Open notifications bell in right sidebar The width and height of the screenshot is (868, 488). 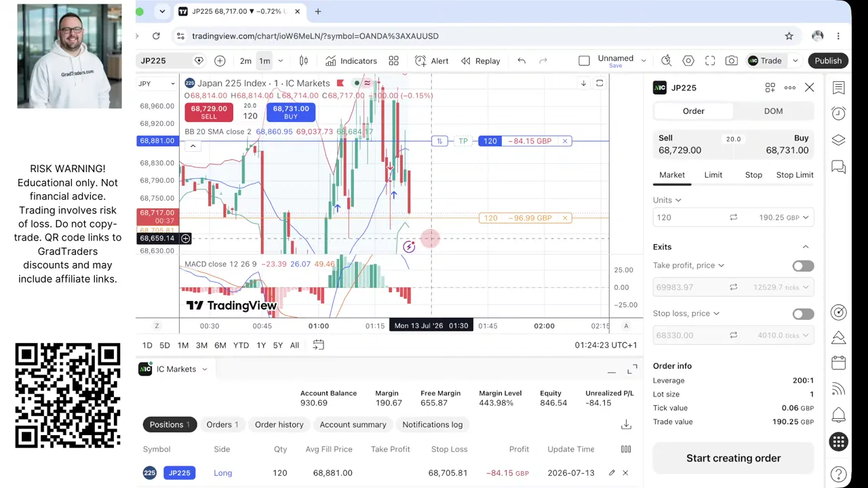coord(839,415)
